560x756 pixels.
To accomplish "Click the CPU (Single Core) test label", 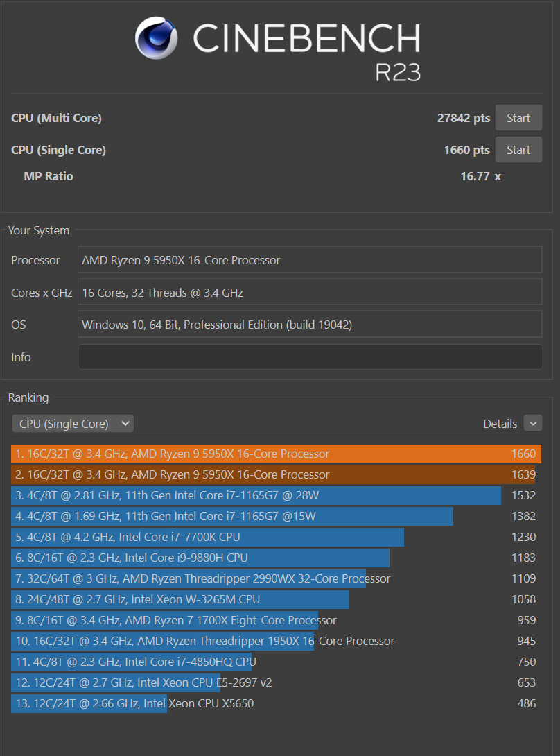I will (58, 150).
